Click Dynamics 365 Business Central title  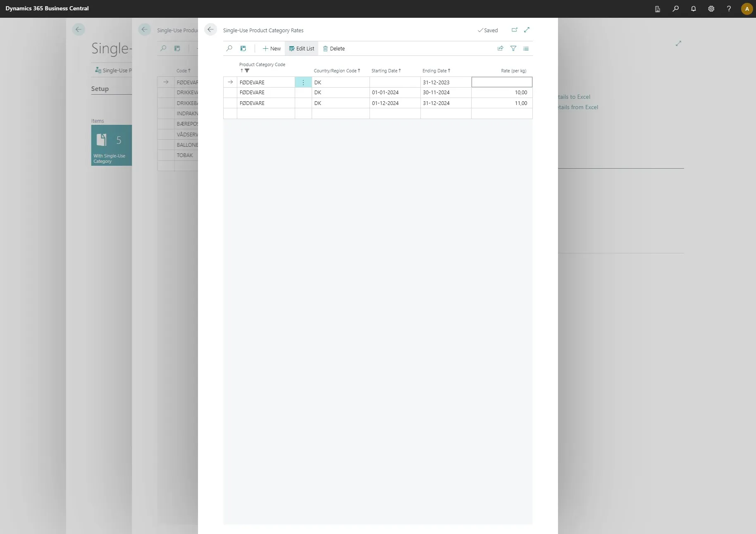(47, 8)
